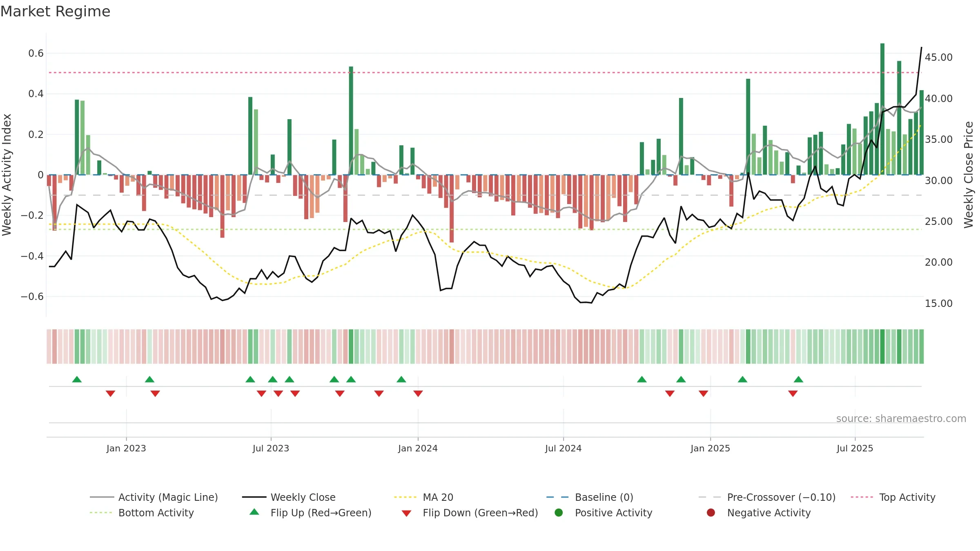Click the red Negative Activity legend dot
This screenshot has height=551, width=980.
click(x=711, y=512)
